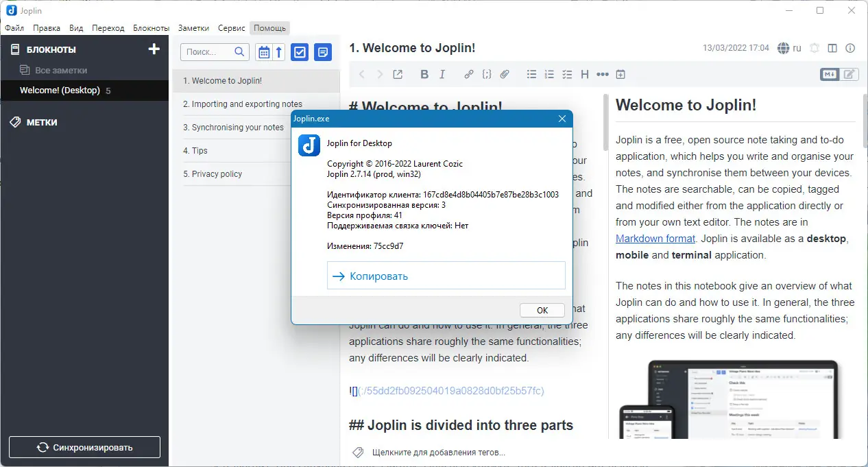Open the Переход menu

(108, 28)
